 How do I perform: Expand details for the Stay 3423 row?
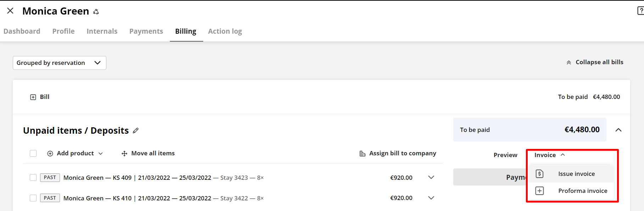431,177
